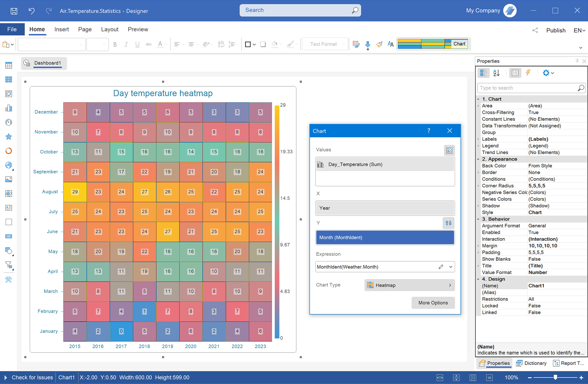Toggle categorized view in Properties panel
The height and width of the screenshot is (384, 588).
pos(483,73)
